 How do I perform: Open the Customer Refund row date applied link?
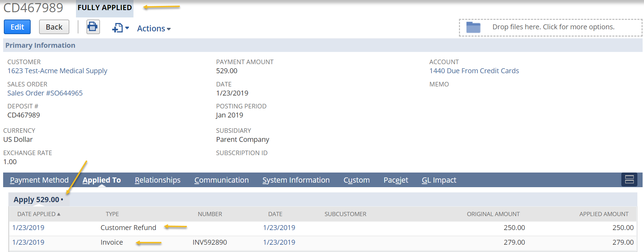[28, 228]
